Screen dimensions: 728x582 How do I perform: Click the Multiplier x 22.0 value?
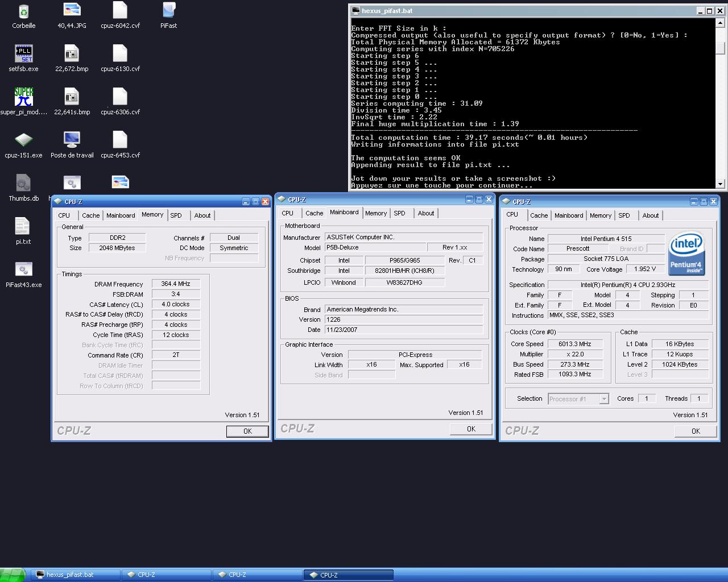(x=575, y=354)
